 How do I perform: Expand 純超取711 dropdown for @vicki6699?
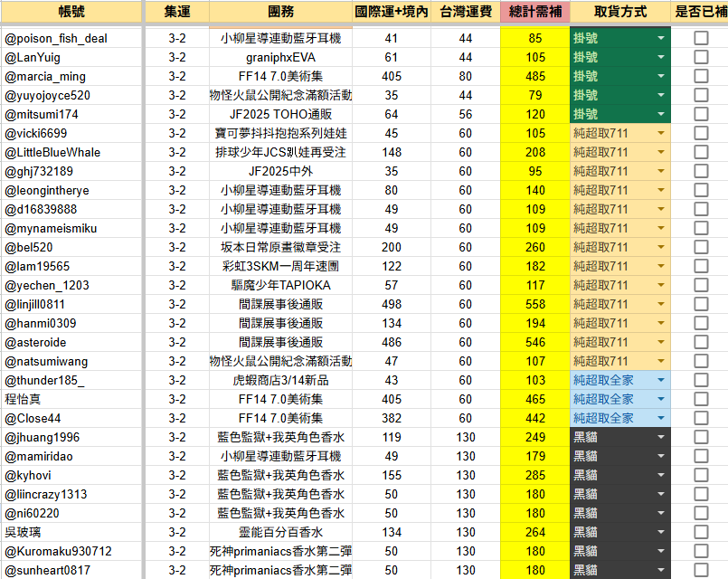point(661,133)
